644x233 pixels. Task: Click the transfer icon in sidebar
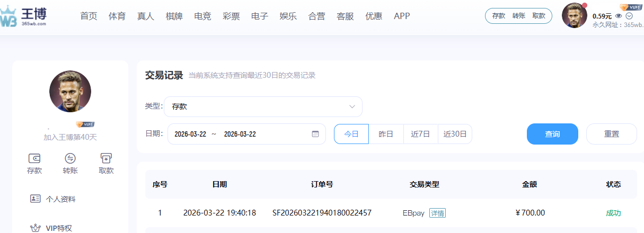[70, 158]
